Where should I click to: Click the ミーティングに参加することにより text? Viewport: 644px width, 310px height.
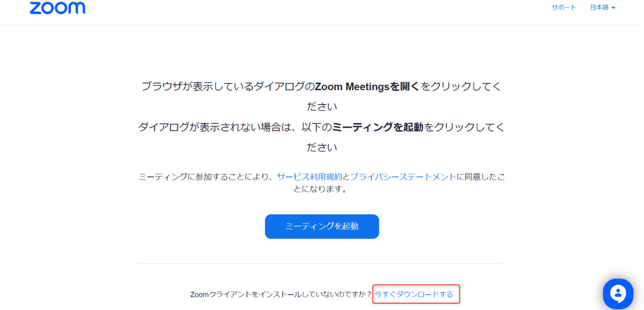pyautogui.click(x=207, y=177)
